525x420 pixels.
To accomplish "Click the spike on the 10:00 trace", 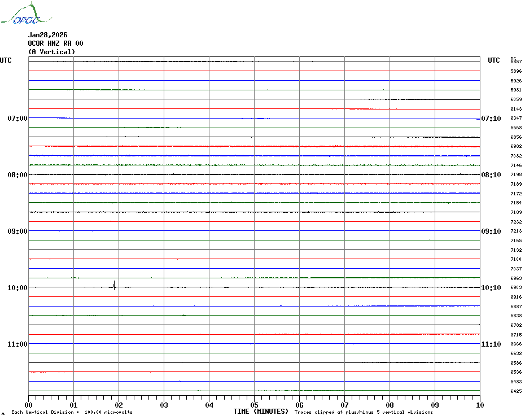I will tap(115, 285).
